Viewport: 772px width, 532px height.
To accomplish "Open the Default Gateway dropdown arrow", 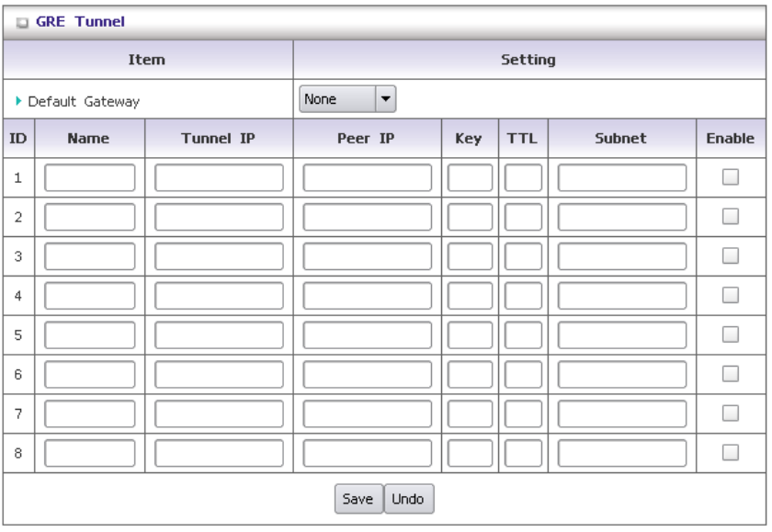I will 385,99.
